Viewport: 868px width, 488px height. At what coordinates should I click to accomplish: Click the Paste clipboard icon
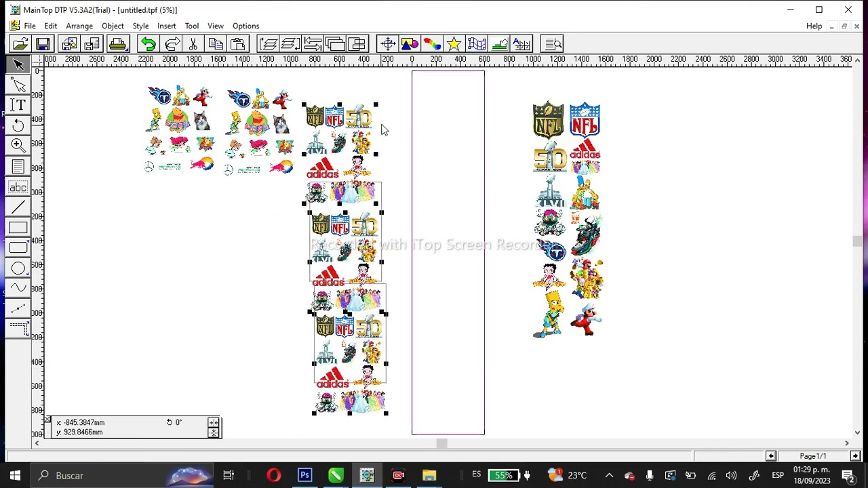(237, 45)
